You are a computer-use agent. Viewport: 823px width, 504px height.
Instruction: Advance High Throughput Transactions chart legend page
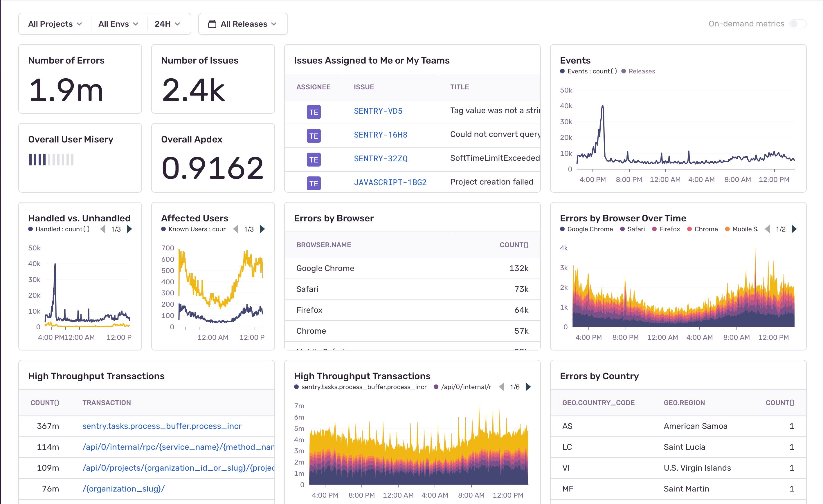click(528, 387)
